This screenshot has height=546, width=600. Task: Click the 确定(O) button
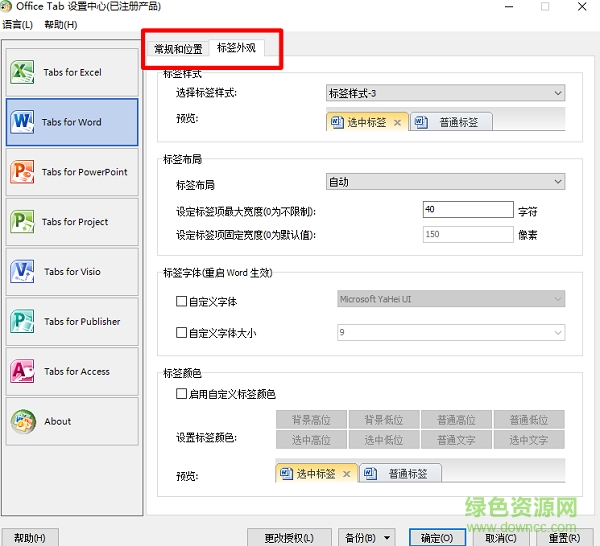[x=437, y=538]
